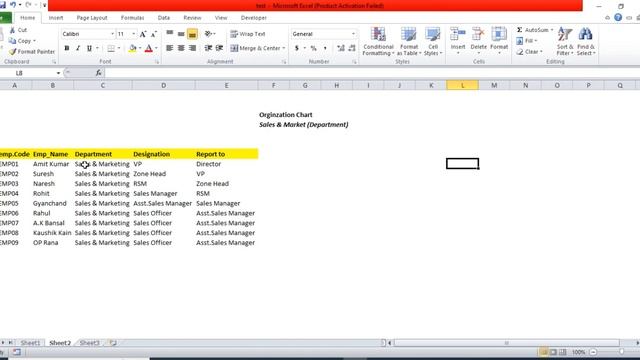Viewport: 640px width, 360px height.
Task: Open Format cells menu icon
Action: (499, 34)
